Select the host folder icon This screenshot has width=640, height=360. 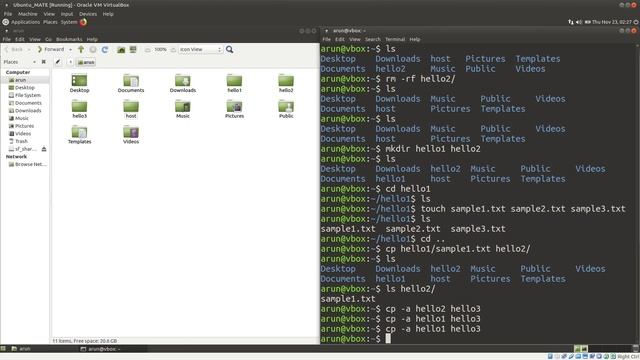[x=131, y=109]
